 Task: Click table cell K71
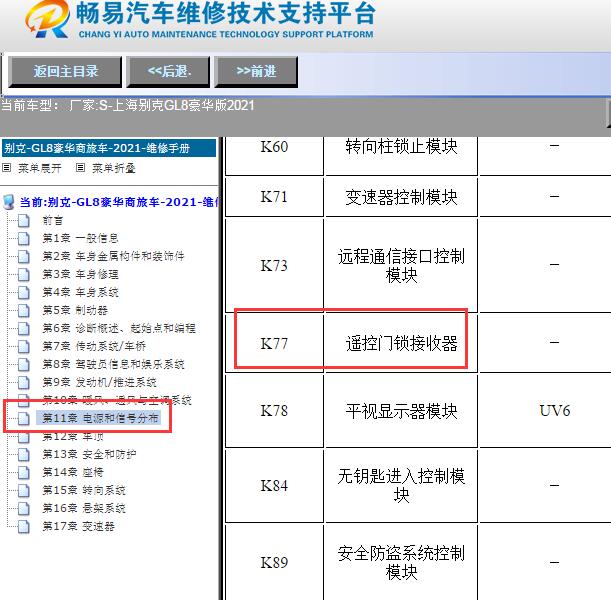tap(274, 197)
